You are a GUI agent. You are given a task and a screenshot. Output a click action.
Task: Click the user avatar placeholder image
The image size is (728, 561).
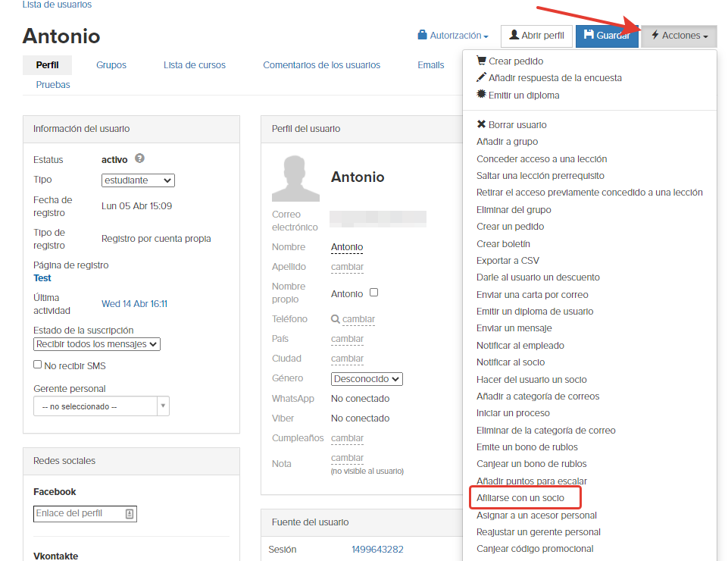point(295,178)
